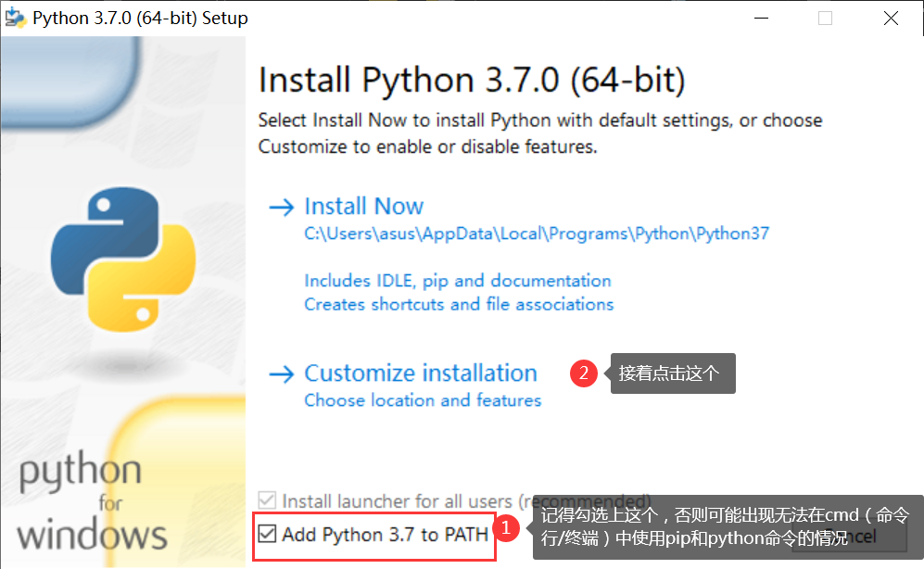This screenshot has width=924, height=569.
Task: Click the Choose location and features subtitle
Action: tap(423, 400)
